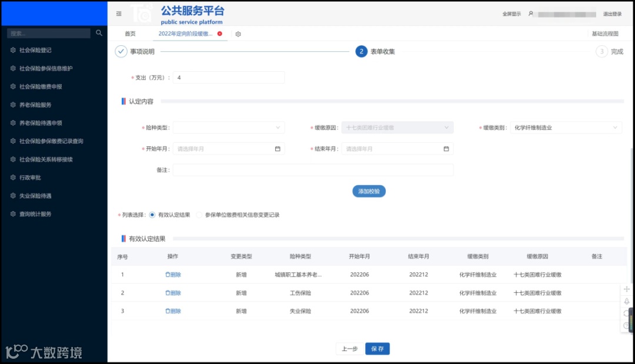Collapse sidebar with the hamburger menu icon

point(119,14)
